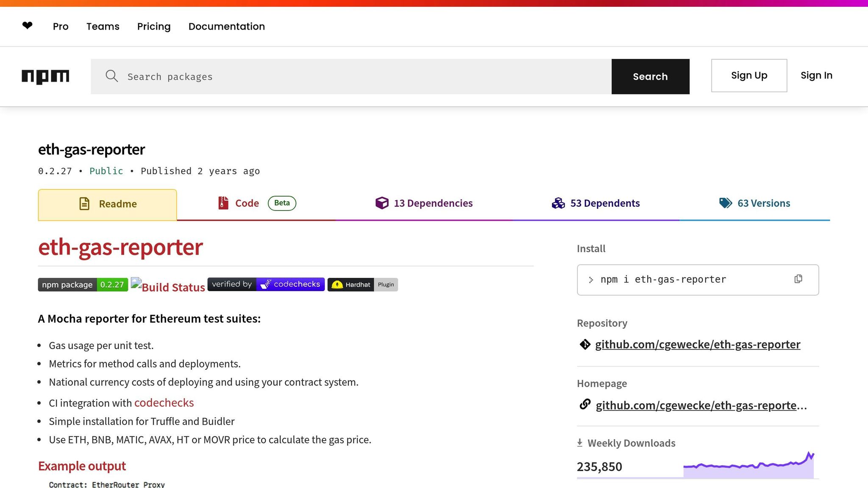
Task: Open Teams in the top navigation
Action: point(103,26)
